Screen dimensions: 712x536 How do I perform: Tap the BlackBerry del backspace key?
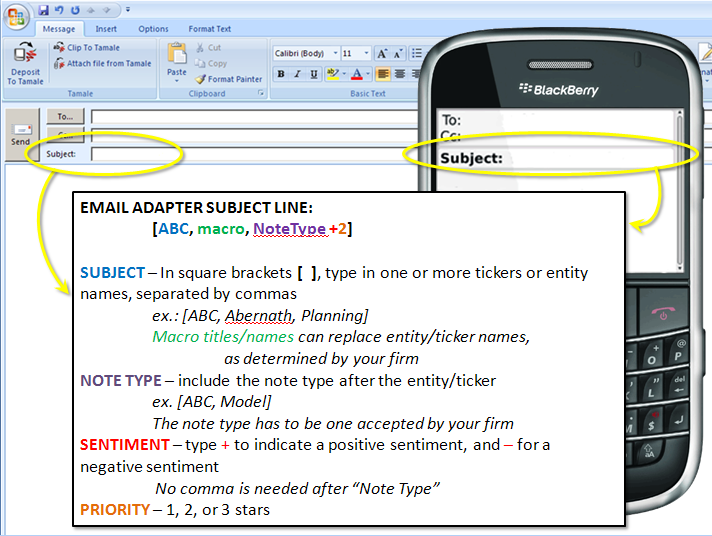coord(679,385)
